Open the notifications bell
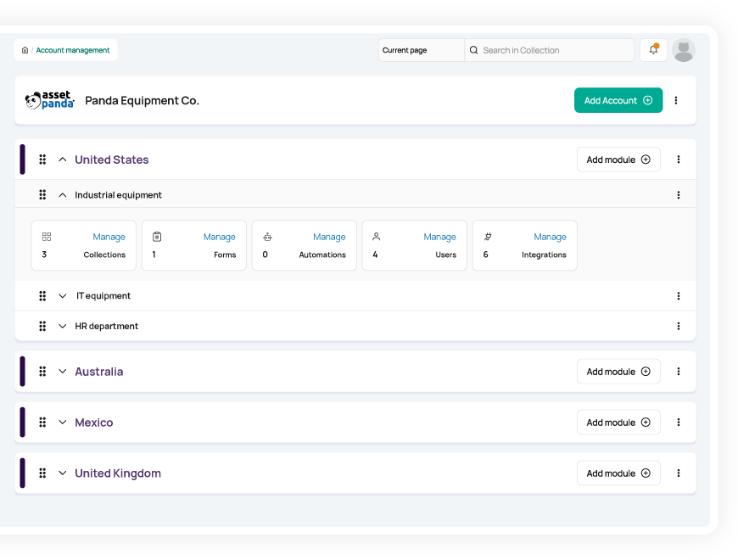Screen dimensions: 738x560 coord(653,50)
